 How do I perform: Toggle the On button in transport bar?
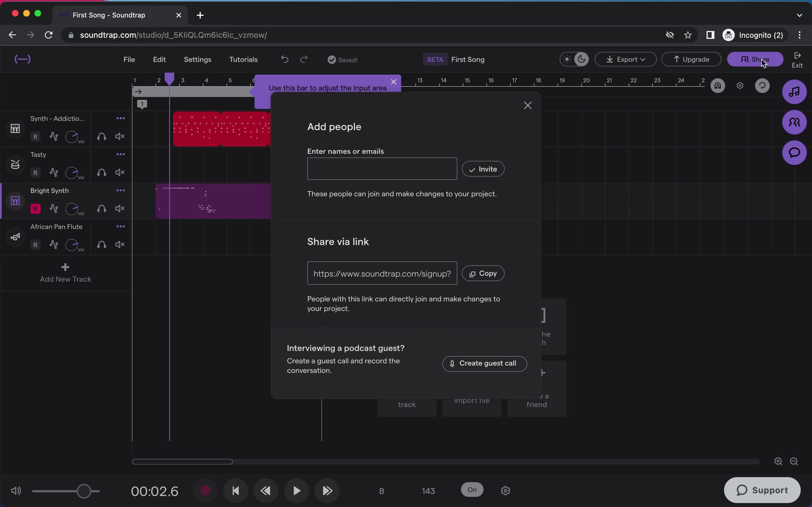472,490
